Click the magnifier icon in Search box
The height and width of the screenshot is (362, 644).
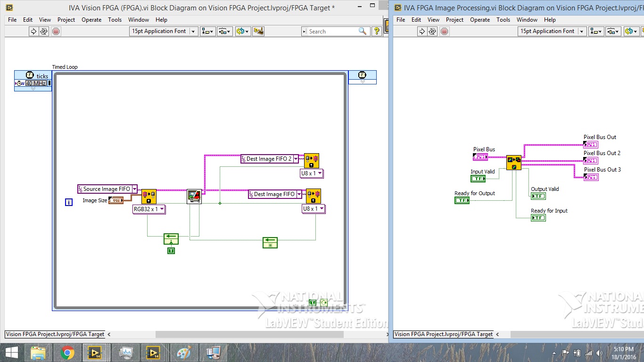[x=362, y=31]
